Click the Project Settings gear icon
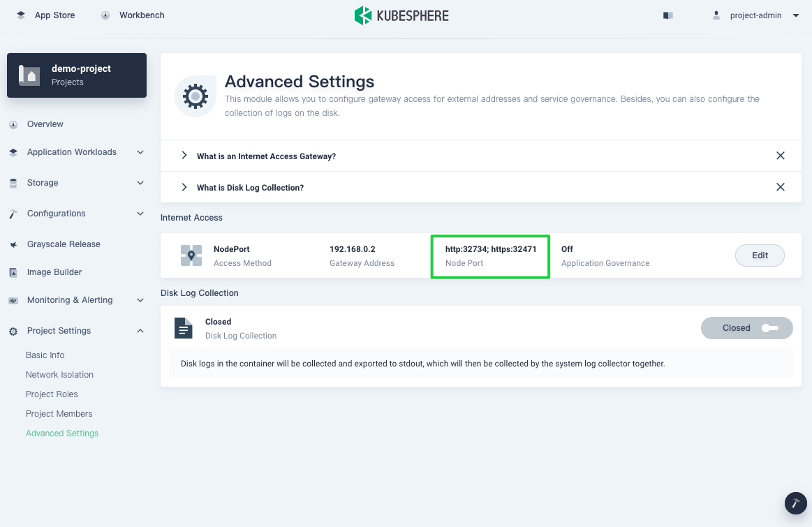 point(13,332)
